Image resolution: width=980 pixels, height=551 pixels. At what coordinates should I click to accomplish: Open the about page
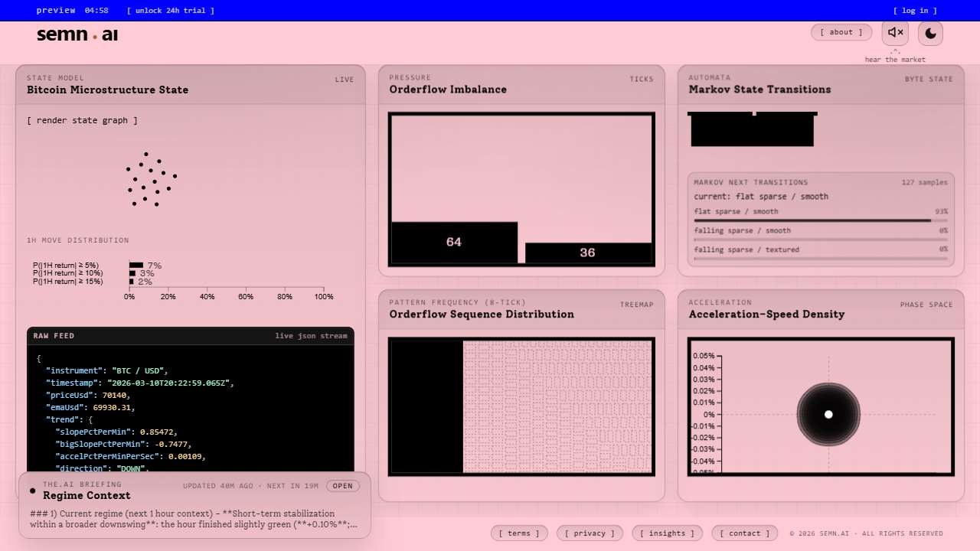pos(841,32)
